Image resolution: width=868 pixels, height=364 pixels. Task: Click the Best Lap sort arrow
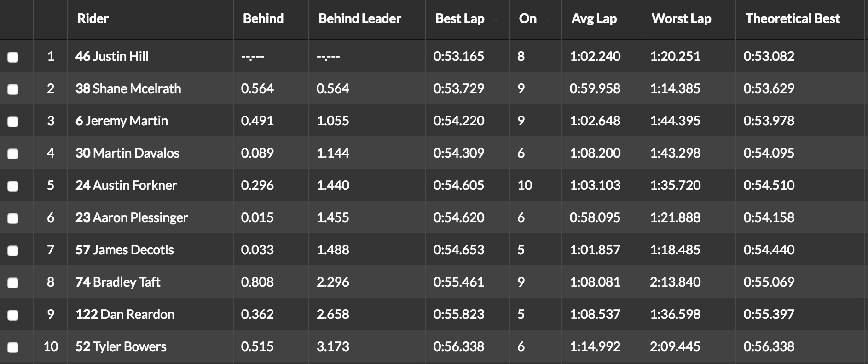pos(495,20)
